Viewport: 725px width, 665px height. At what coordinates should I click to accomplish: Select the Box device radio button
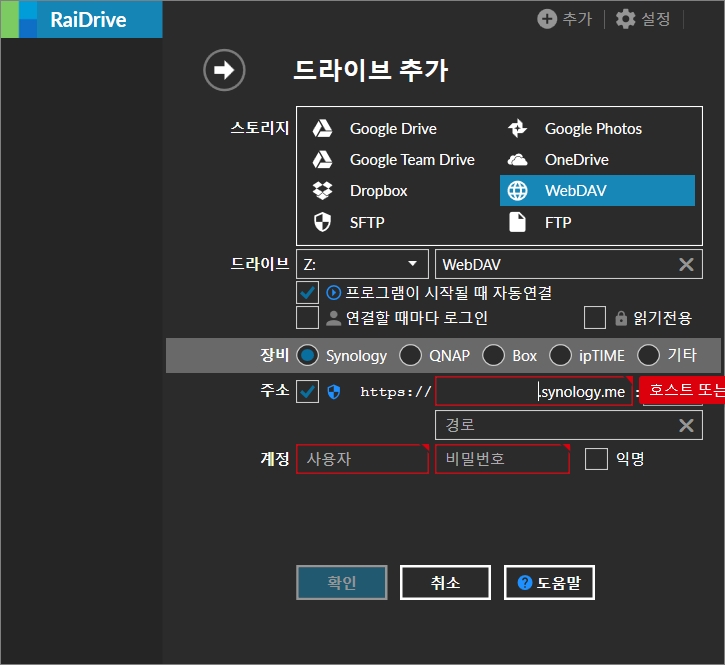(x=493, y=356)
